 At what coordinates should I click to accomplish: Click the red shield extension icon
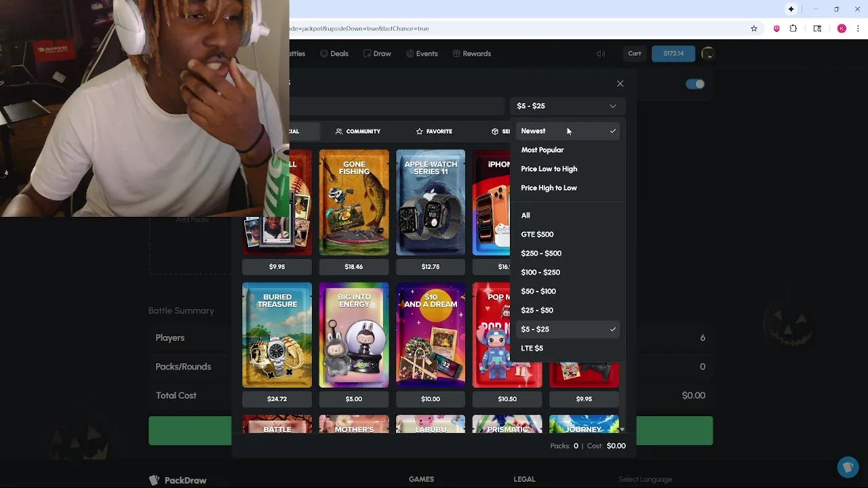coord(776,28)
